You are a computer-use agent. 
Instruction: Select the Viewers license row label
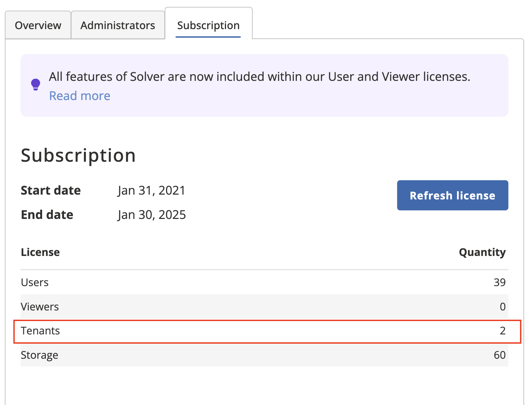40,307
